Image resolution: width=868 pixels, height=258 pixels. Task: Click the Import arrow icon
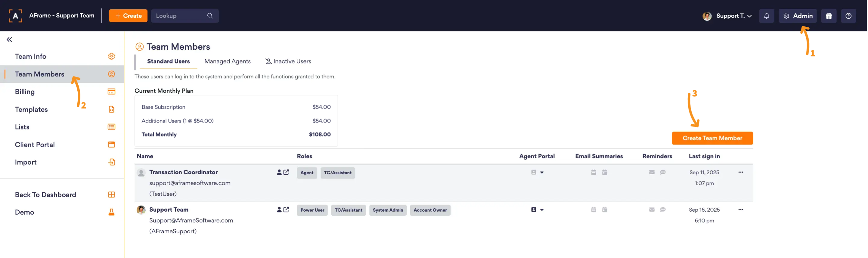point(111,162)
